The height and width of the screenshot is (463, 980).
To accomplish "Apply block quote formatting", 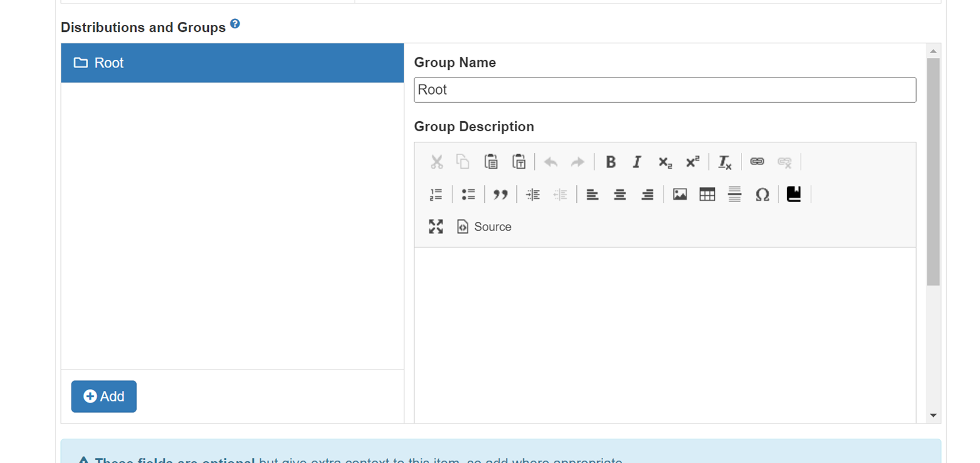I will tap(500, 195).
